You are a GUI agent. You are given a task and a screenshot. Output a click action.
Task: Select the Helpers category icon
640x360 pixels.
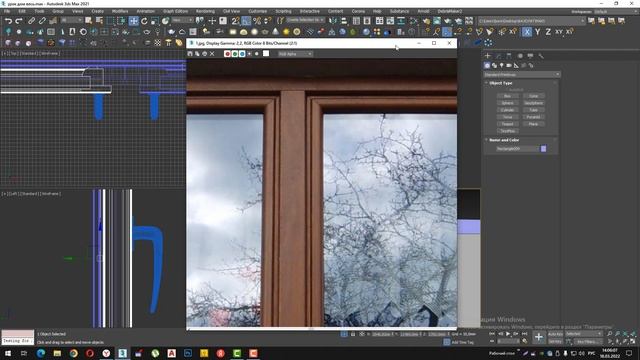coord(516,65)
